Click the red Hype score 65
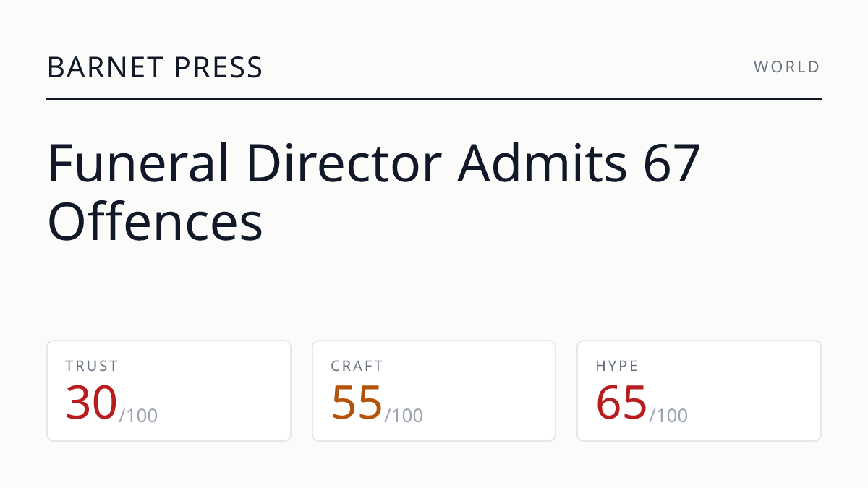Image resolution: width=868 pixels, height=488 pixels. 621,403
